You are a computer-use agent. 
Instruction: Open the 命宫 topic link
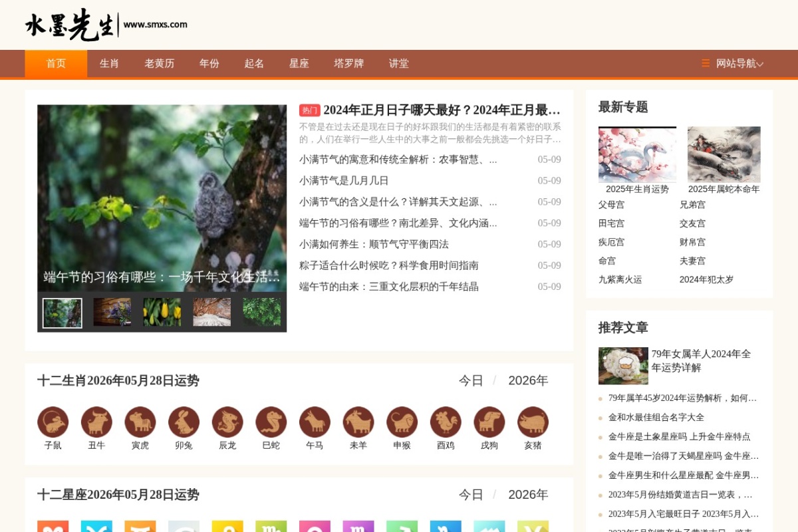(607, 261)
